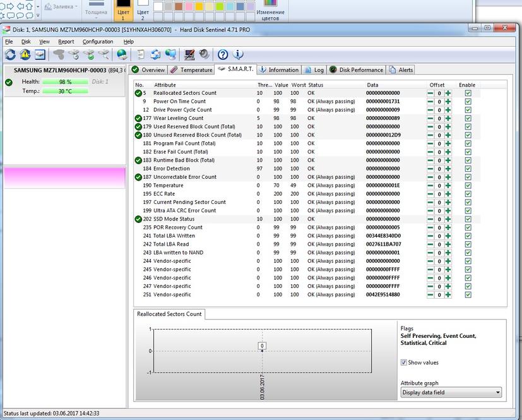The width and height of the screenshot is (522, 420).
Task: Switch to the Log tab
Action: tap(314, 69)
